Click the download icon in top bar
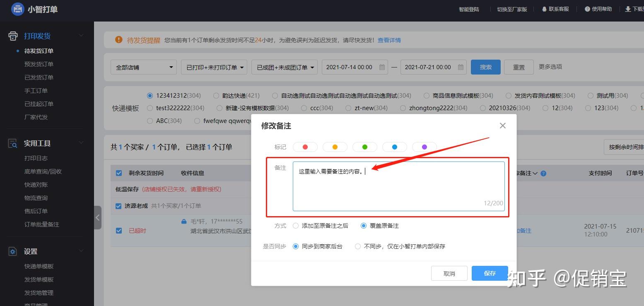The height and width of the screenshot is (306, 644). [x=628, y=9]
